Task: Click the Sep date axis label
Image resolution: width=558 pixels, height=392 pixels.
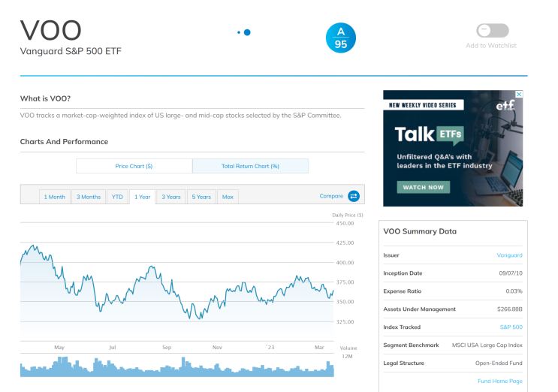Action: tap(167, 347)
